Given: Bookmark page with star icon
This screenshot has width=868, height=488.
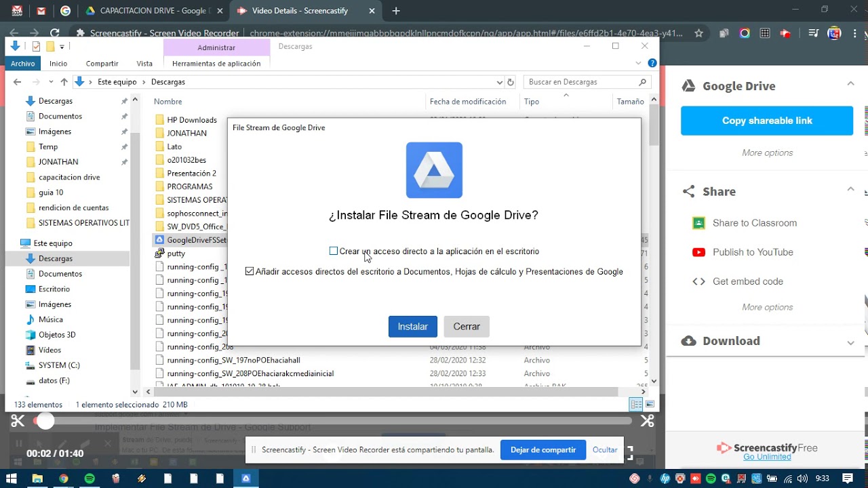Looking at the screenshot, I should tap(698, 33).
